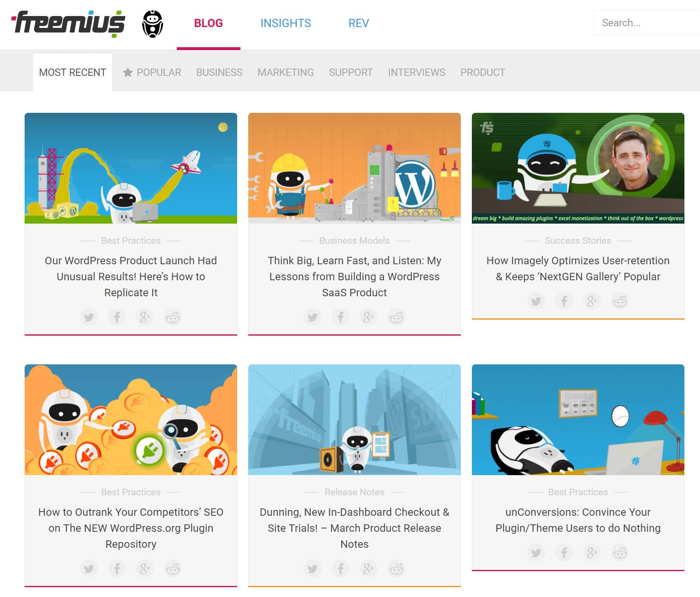
Task: Open the INSIGHTS menu item
Action: pyautogui.click(x=286, y=23)
